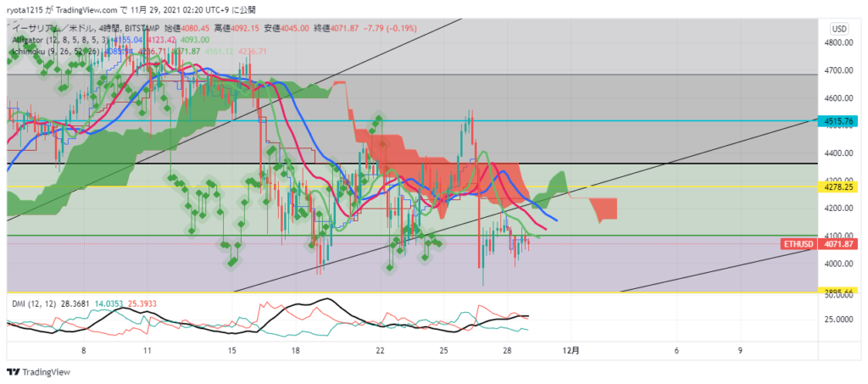868x384 pixels.
Task: Click the yellow 4278.25 price tag
Action: pyautogui.click(x=842, y=186)
